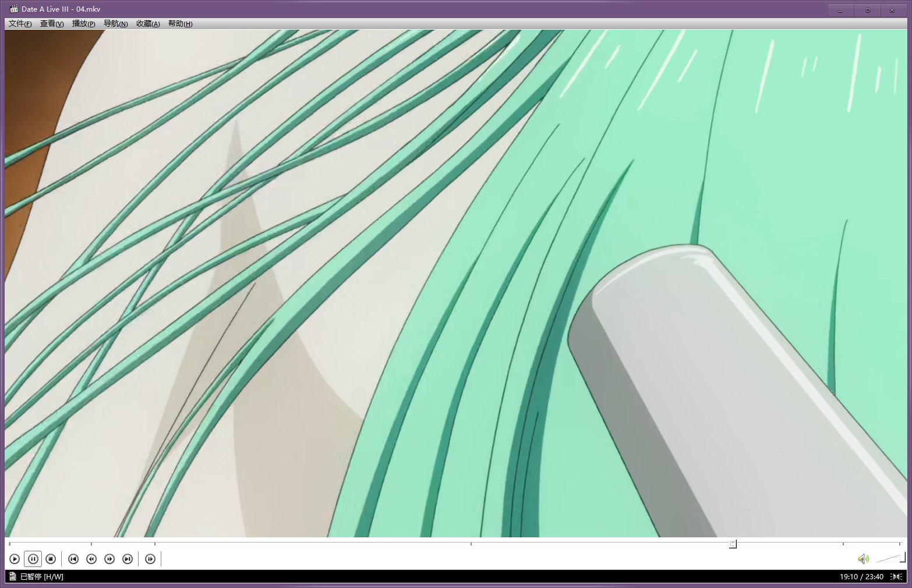Click the 19:10 / 23:40 time display
The height and width of the screenshot is (588, 912).
(861, 576)
